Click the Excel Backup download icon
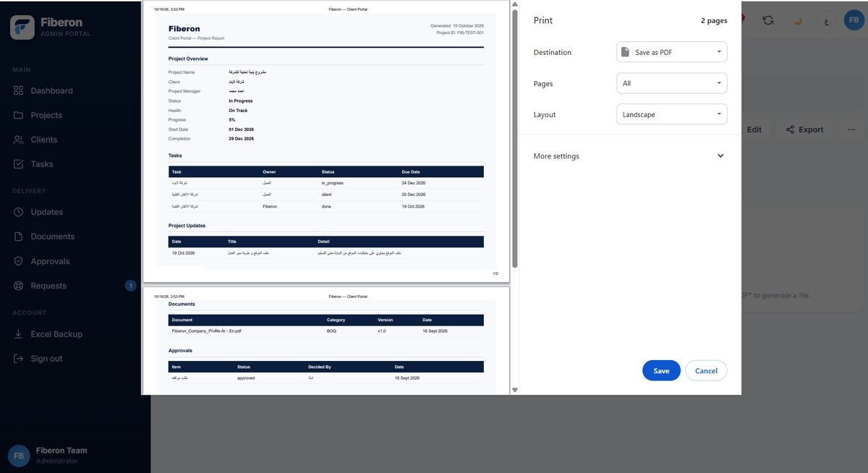 pos(19,334)
